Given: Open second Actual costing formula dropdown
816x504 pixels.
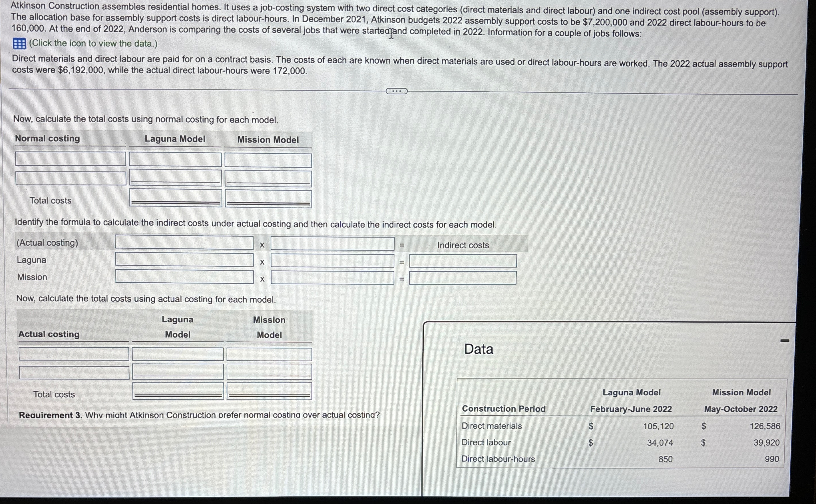Looking at the screenshot, I should point(332,243).
